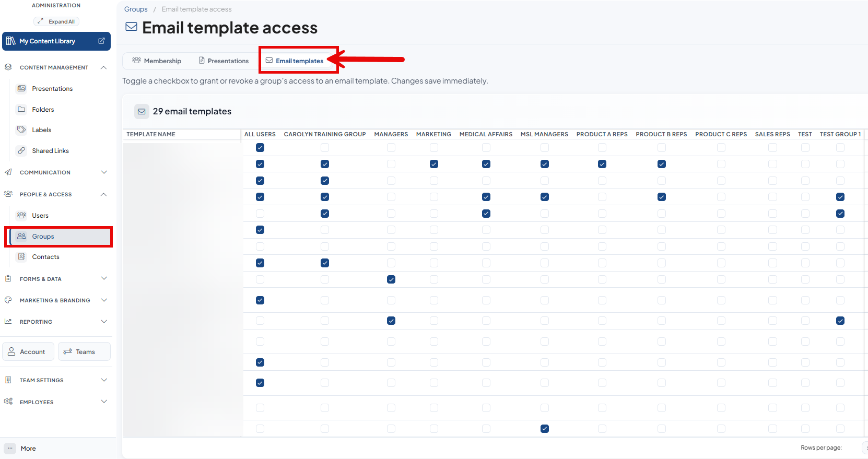Viewport: 868px width, 459px height.
Task: Click the Groups breadcrumb link
Action: point(136,9)
